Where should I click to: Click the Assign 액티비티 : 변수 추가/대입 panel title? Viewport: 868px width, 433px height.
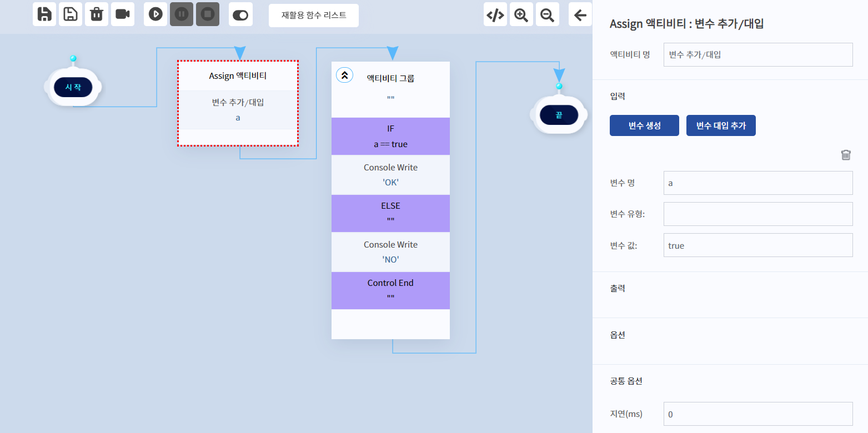tap(687, 24)
